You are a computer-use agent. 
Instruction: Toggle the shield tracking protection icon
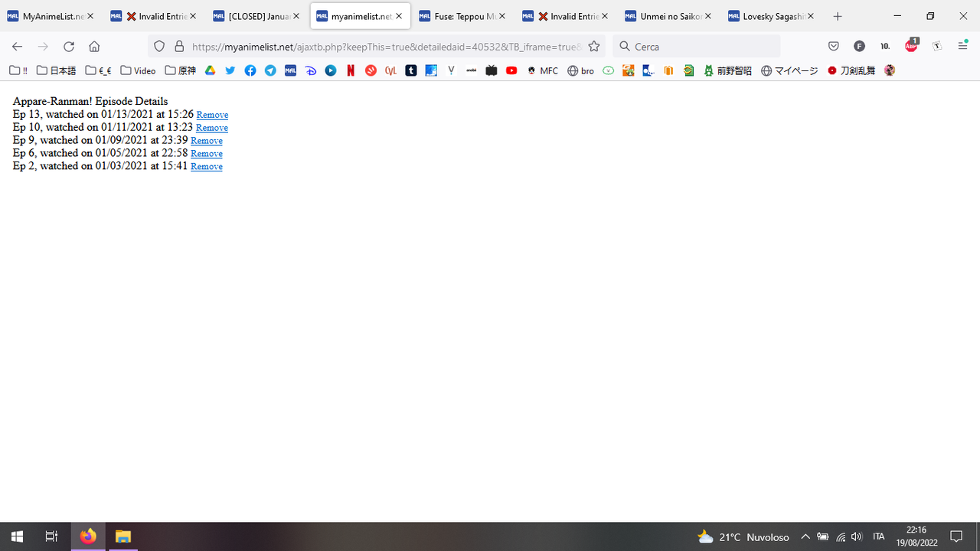(x=158, y=46)
